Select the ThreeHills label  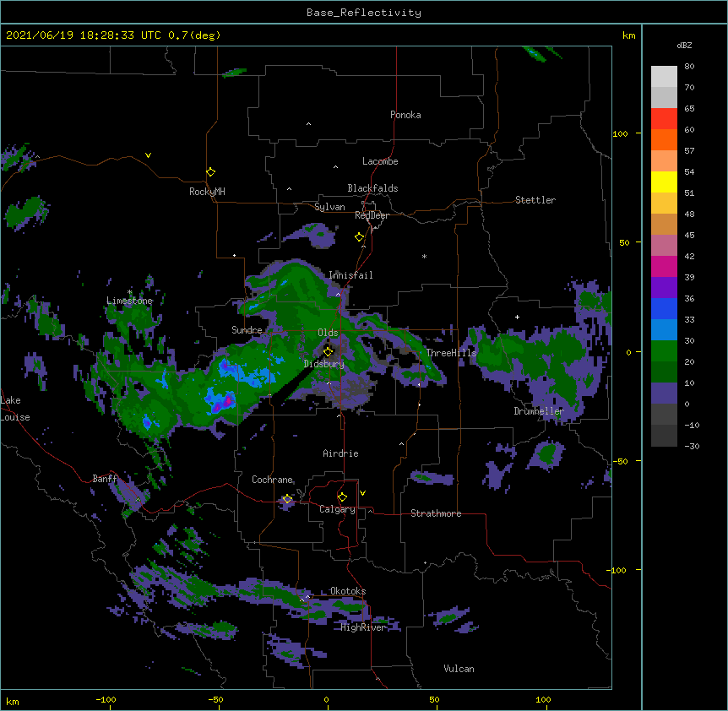[451, 353]
